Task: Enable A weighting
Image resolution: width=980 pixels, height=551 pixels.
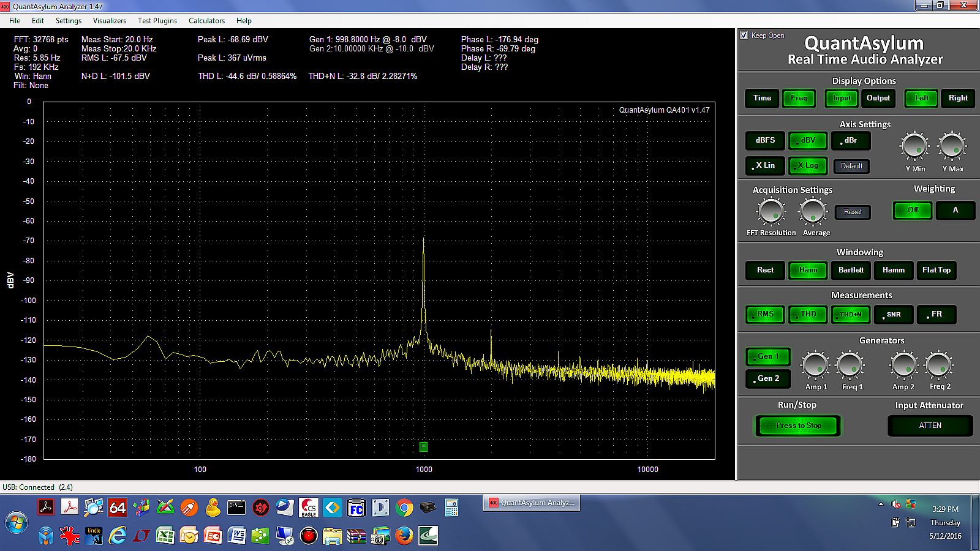Action: (x=955, y=211)
